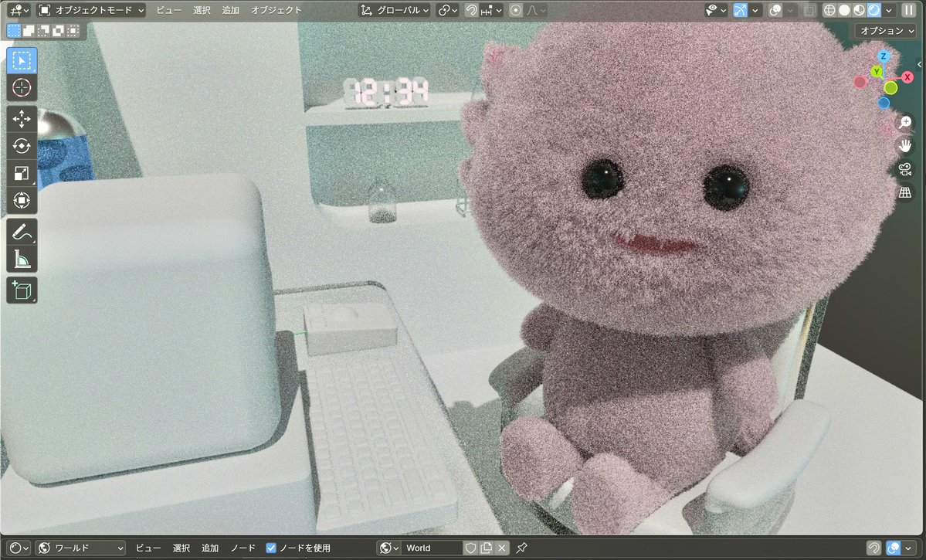Click the green Y axis on navigation gizmo
The height and width of the screenshot is (560, 926).
[x=877, y=72]
